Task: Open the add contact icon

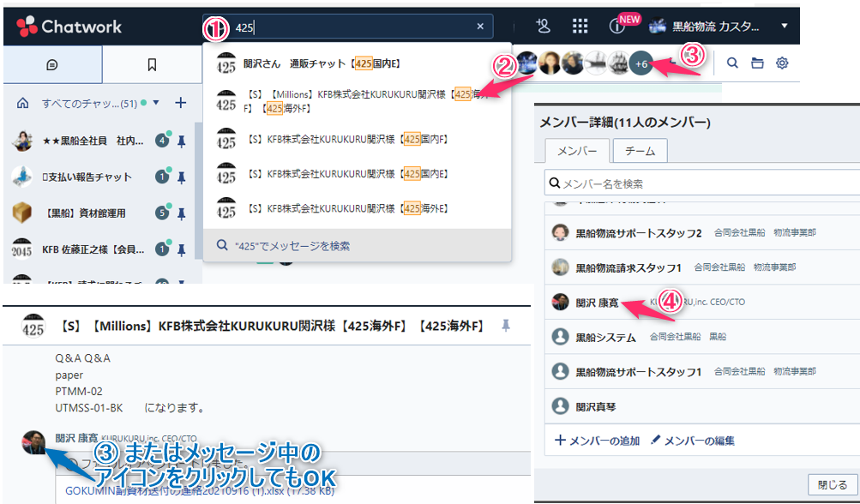Action: 543,26
